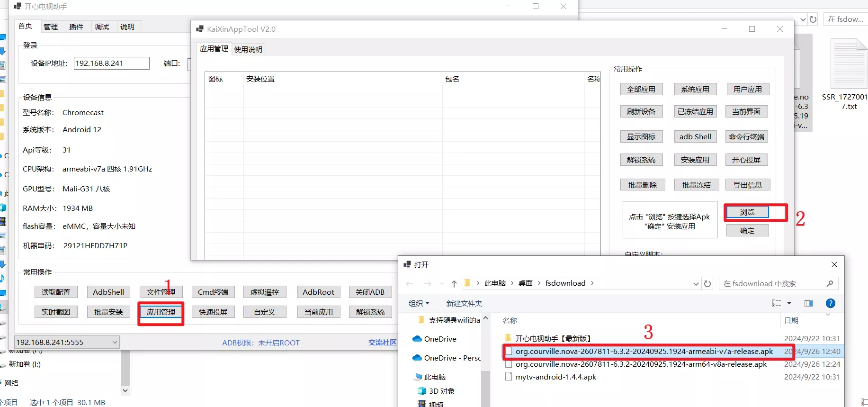Open the 开心电视助手【最新版】 folder
Image resolution: width=868 pixels, height=407 pixels.
tap(553, 339)
